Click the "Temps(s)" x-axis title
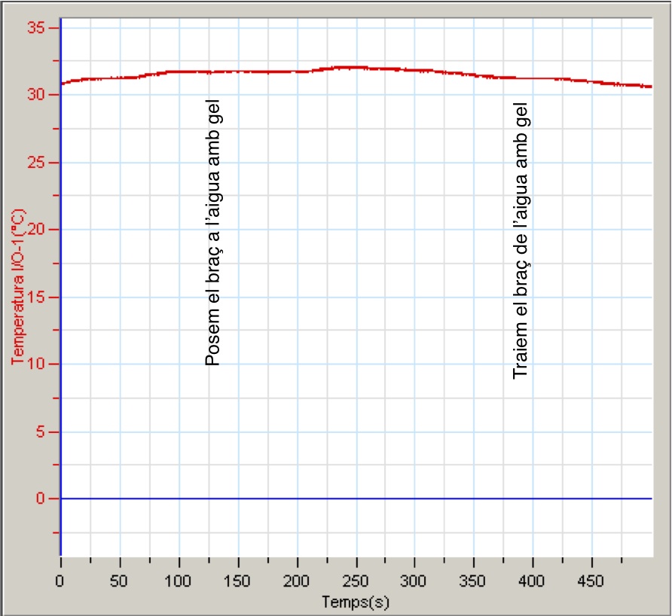The width and height of the screenshot is (672, 616). point(356,602)
